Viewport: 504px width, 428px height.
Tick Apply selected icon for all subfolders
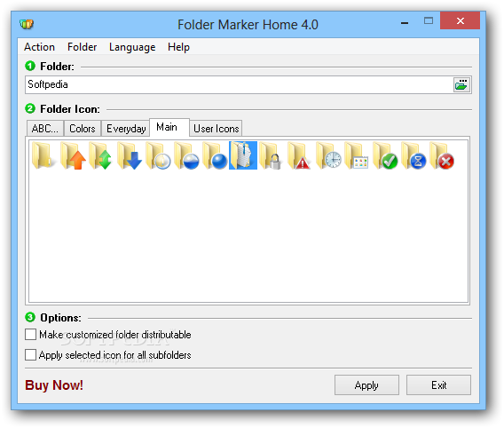tap(108, 355)
